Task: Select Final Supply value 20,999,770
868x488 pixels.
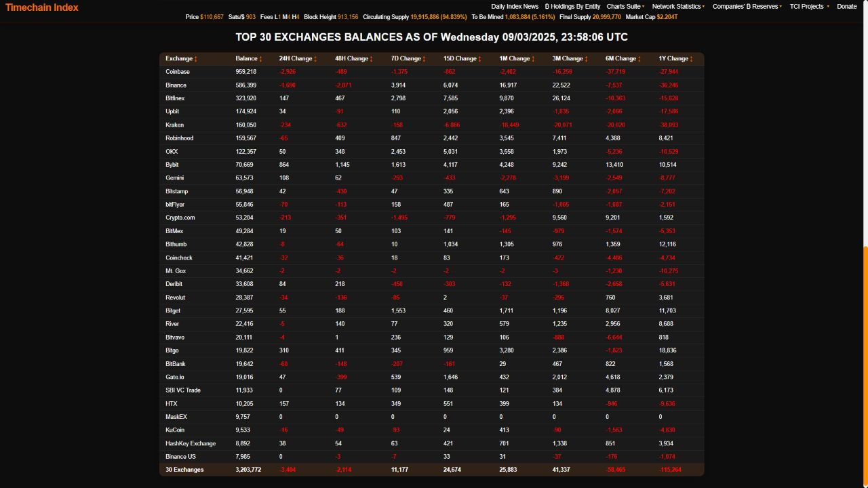Action: coord(607,17)
